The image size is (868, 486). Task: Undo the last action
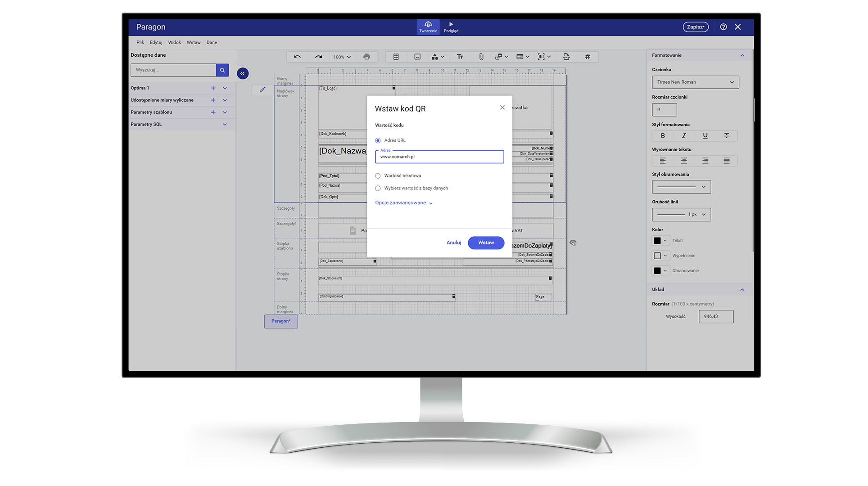[x=297, y=57]
